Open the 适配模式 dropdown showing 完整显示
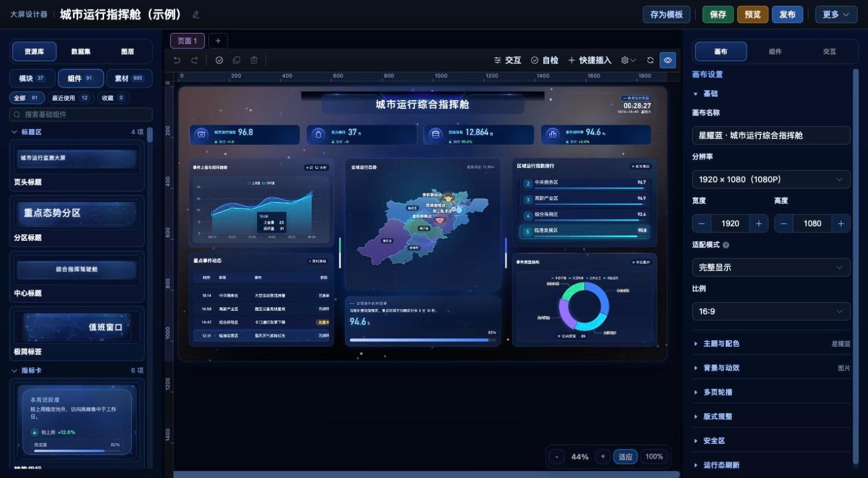The image size is (868, 478). [x=771, y=267]
